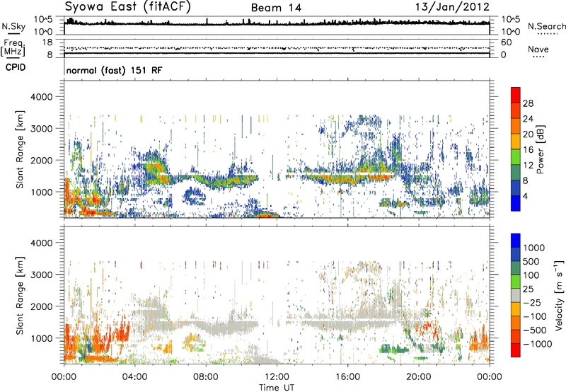Click the "16:00" time tick label

[x=347, y=377]
